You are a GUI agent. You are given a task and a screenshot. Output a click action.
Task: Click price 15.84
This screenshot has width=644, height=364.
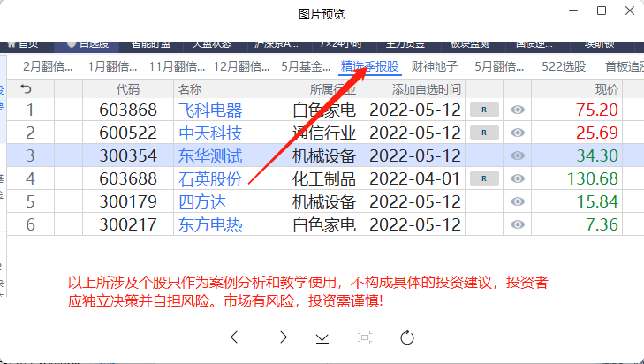coord(597,202)
